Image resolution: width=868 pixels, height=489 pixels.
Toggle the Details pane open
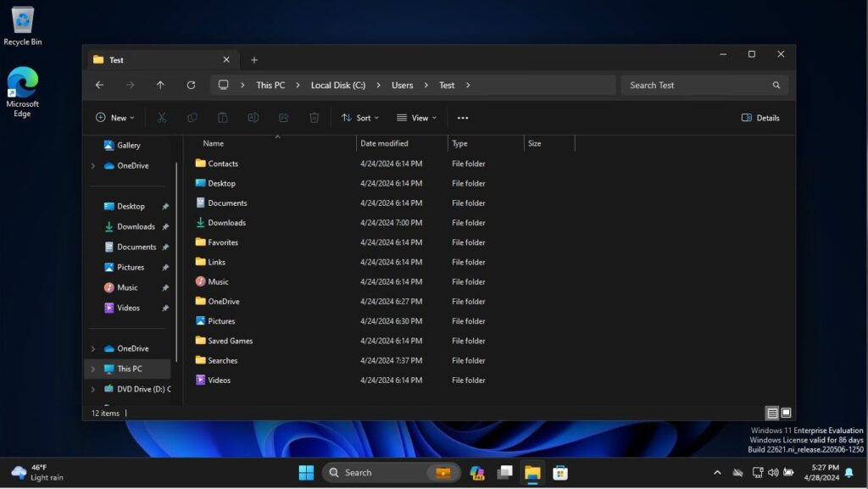(x=760, y=118)
